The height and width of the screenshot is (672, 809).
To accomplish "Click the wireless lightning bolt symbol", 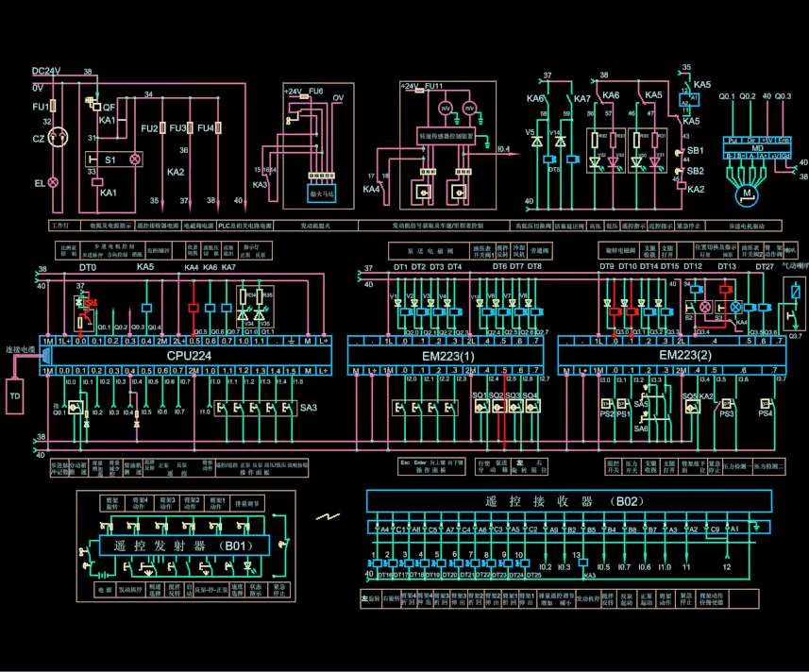I will [328, 516].
